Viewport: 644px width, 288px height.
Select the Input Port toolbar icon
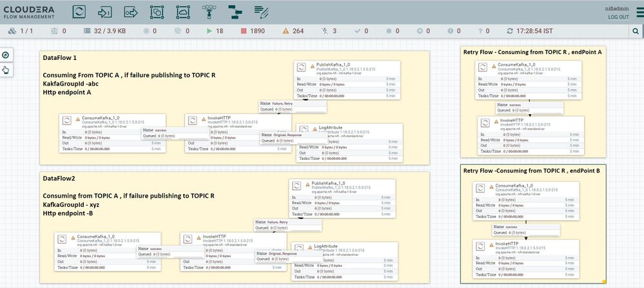pos(104,12)
